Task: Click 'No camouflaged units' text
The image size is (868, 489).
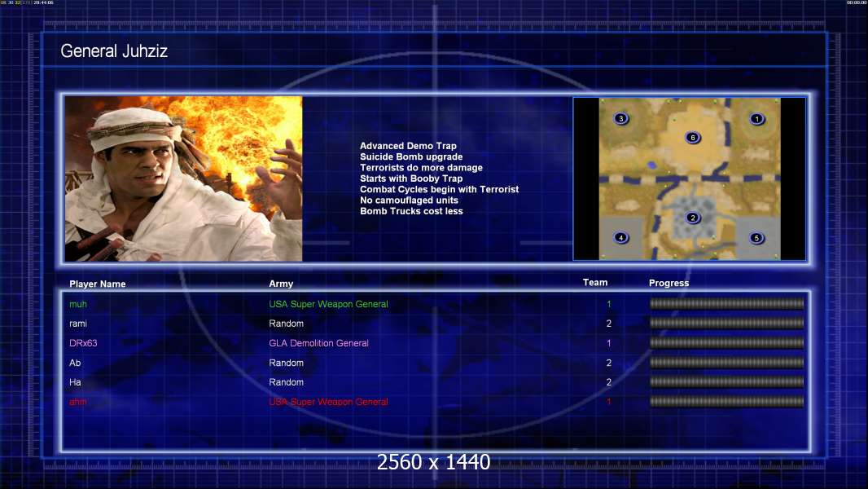Action: click(409, 200)
